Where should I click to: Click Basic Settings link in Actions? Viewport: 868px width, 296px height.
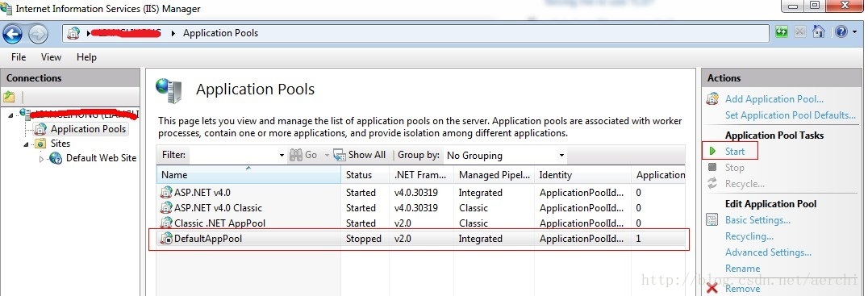pos(757,220)
